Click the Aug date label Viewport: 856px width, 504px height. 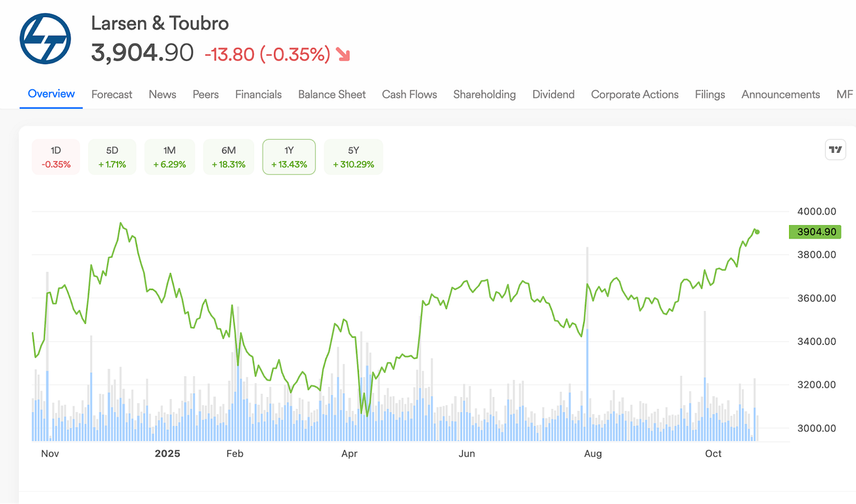[x=593, y=453]
